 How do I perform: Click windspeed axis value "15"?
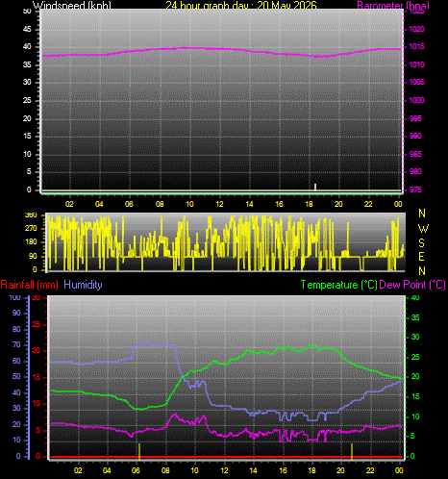[x=27, y=136]
